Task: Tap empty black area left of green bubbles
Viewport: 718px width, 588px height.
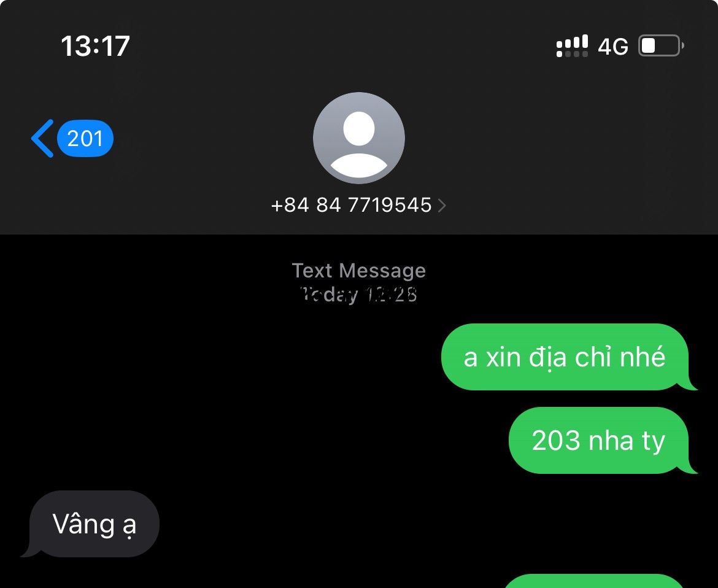Action: (x=220, y=398)
